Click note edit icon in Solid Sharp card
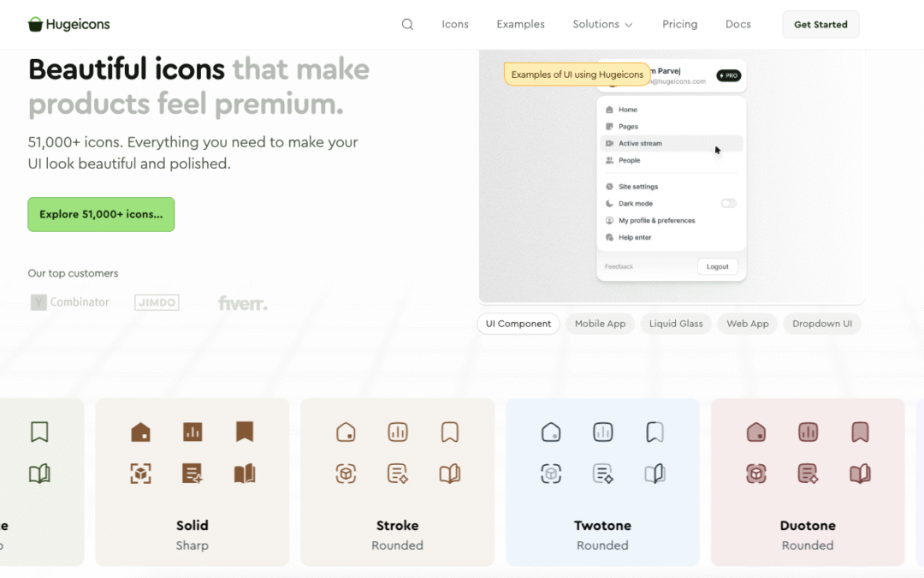The height and width of the screenshot is (578, 924). [192, 473]
